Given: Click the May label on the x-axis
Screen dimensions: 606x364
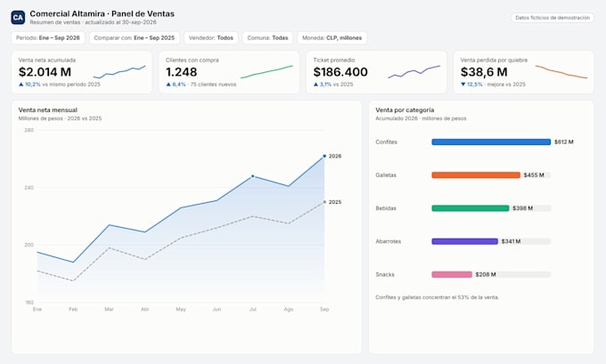Looking at the screenshot, I should 181,309.
